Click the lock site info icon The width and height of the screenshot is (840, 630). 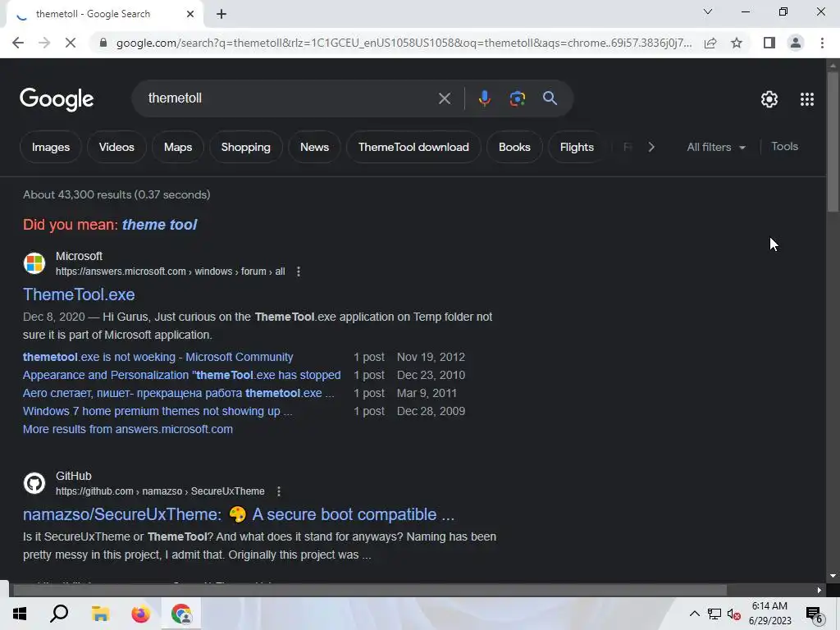(103, 43)
